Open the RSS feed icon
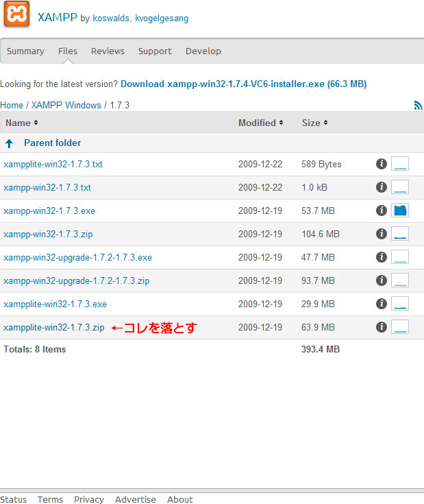This screenshot has width=424, height=504. pyautogui.click(x=418, y=105)
